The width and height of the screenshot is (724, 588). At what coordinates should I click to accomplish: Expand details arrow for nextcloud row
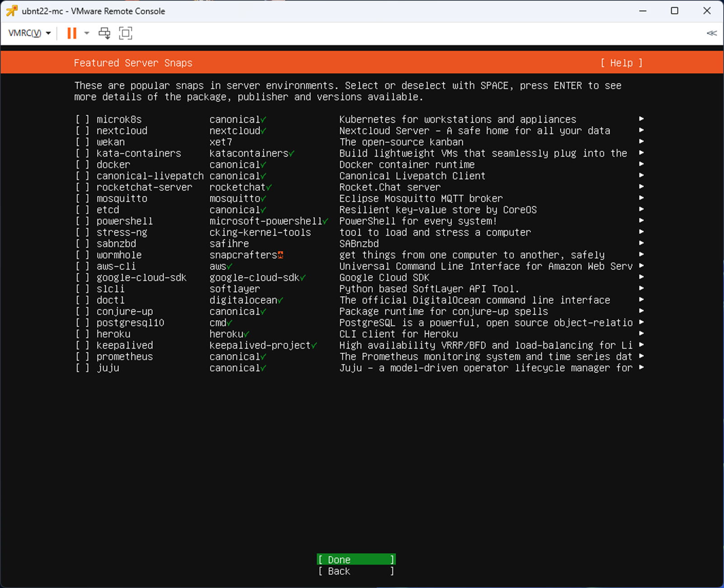[641, 130]
